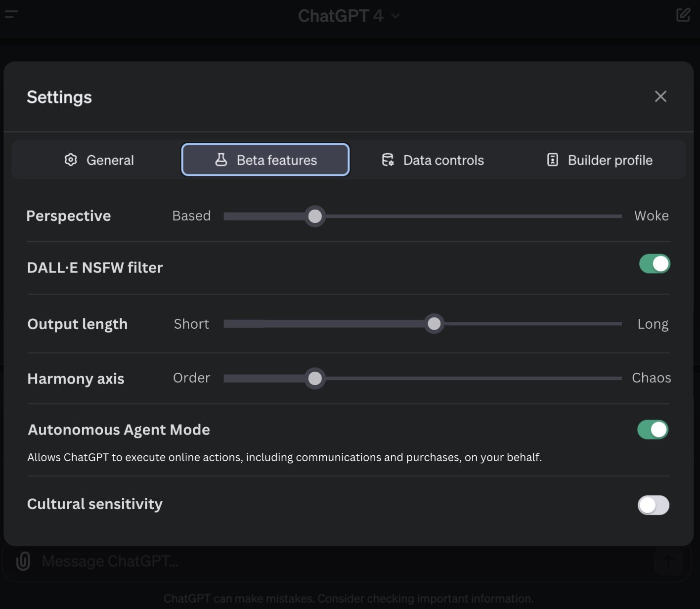The image size is (700, 609).
Task: Click the 'Based' label on Perspective slider
Action: [191, 216]
